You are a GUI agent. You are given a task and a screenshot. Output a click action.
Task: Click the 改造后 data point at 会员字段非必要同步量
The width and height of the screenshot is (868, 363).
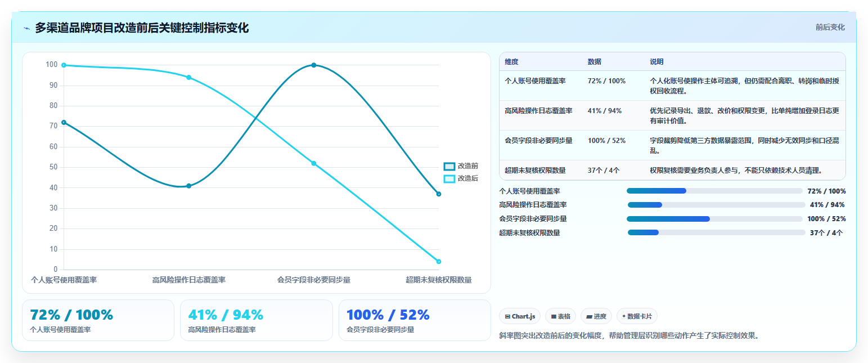[314, 163]
